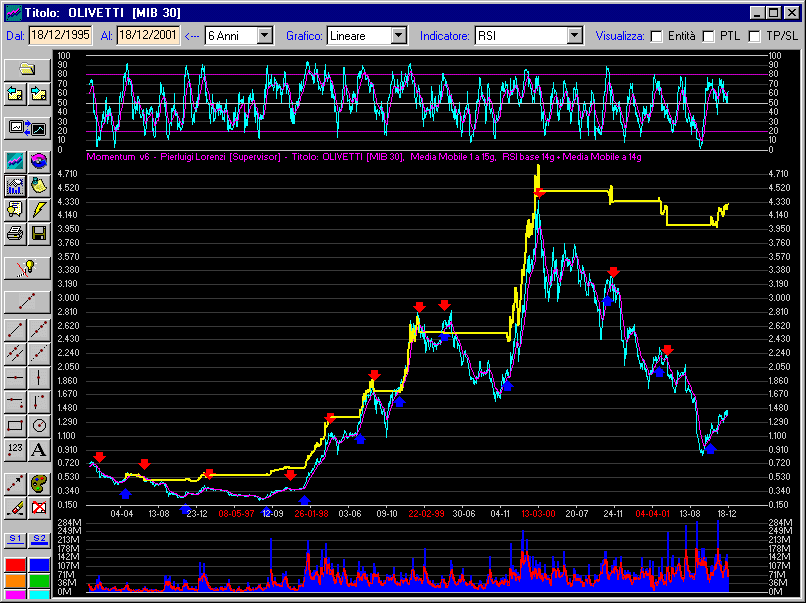Select the dotted arrow line tool
Viewport: 806px width, 603px height.
(15, 483)
